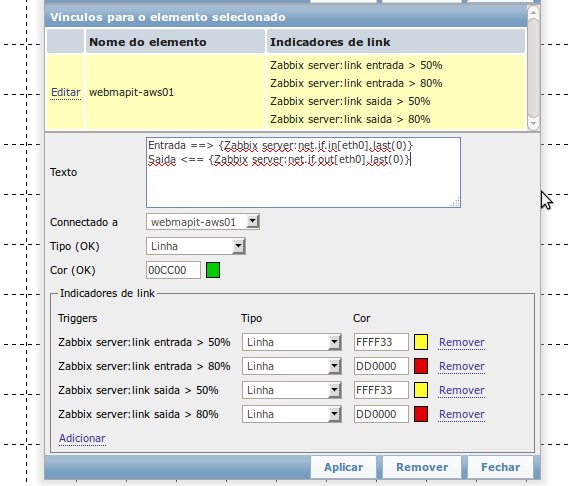The height and width of the screenshot is (486, 572).
Task: Click red swatch for link saida > 80%
Action: coord(421,414)
